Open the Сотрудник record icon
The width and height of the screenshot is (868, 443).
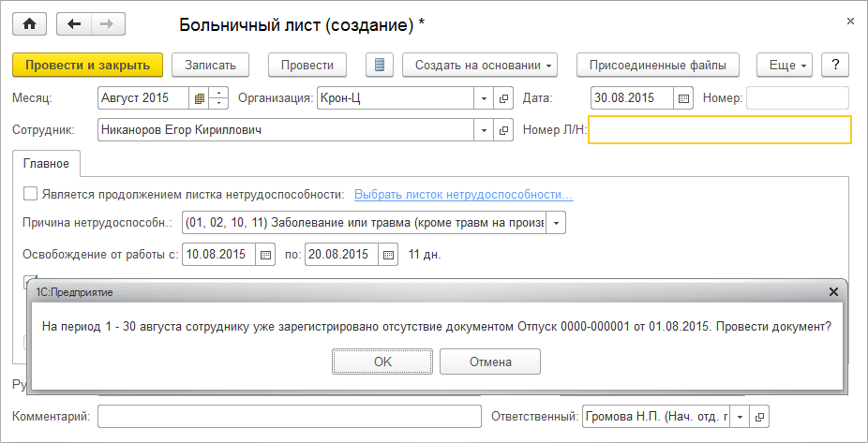pyautogui.click(x=503, y=130)
